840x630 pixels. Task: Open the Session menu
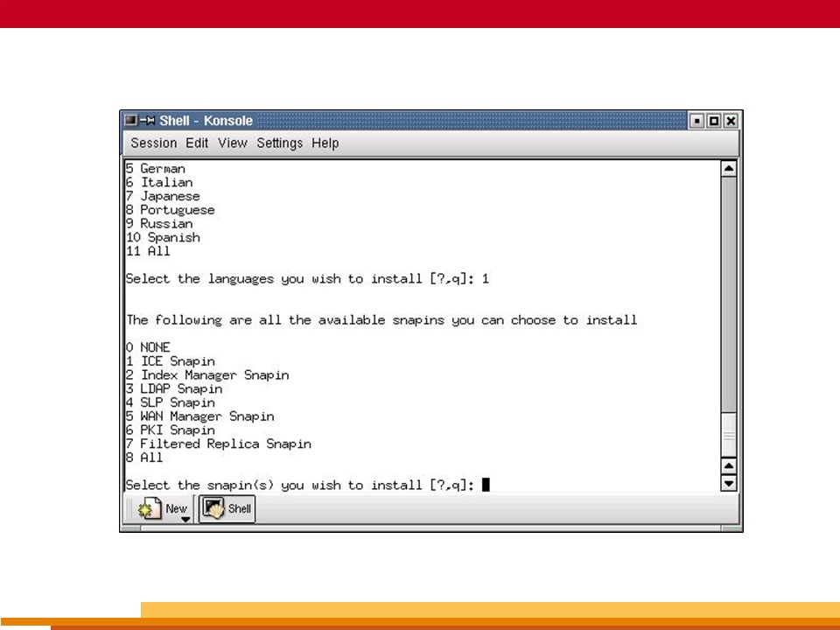[153, 143]
